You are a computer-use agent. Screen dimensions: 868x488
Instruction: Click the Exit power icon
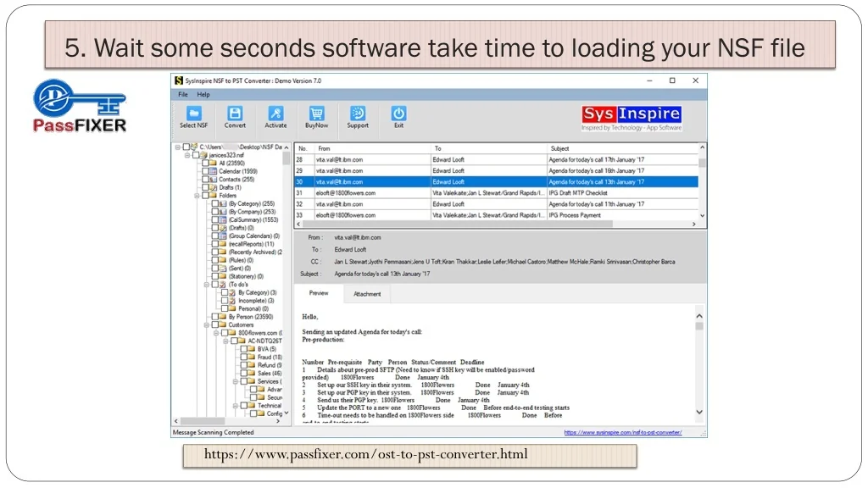point(398,114)
